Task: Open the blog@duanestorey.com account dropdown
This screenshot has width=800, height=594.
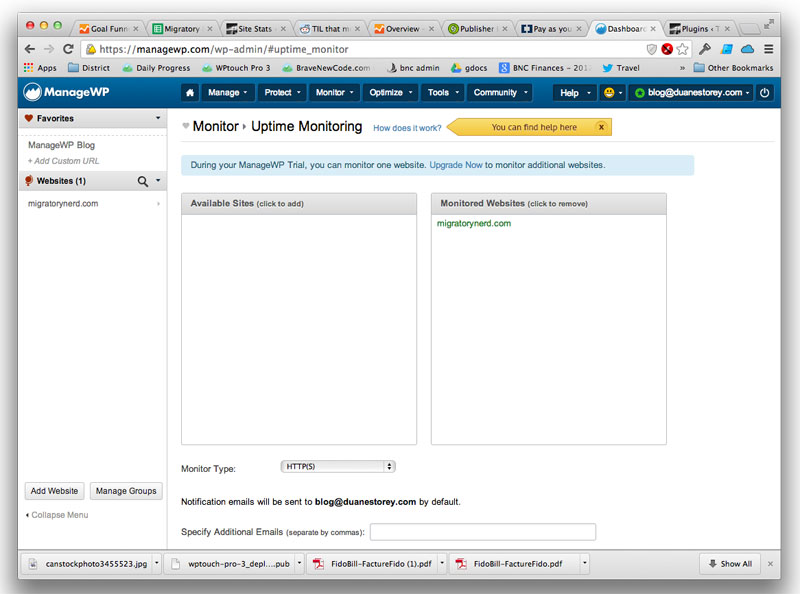Action: 690,92
